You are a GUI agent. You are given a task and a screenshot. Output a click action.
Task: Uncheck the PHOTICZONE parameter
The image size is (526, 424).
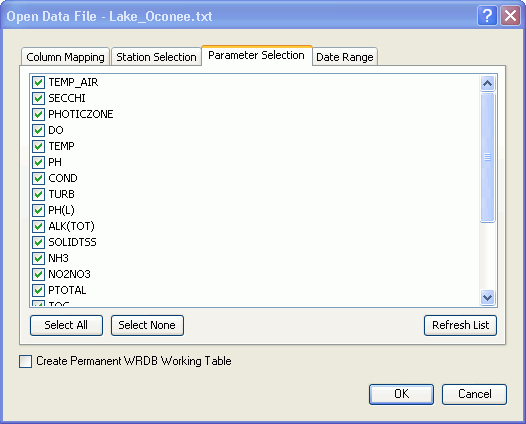pyautogui.click(x=38, y=114)
